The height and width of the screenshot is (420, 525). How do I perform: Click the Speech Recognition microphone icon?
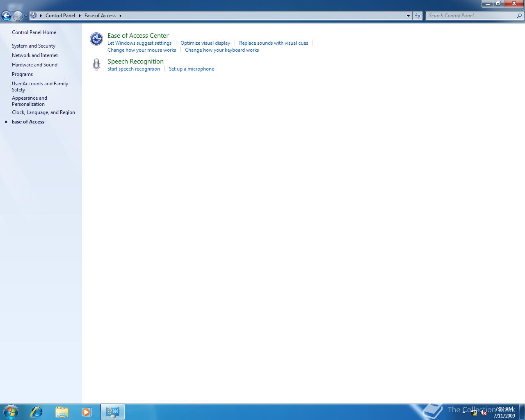pyautogui.click(x=96, y=64)
